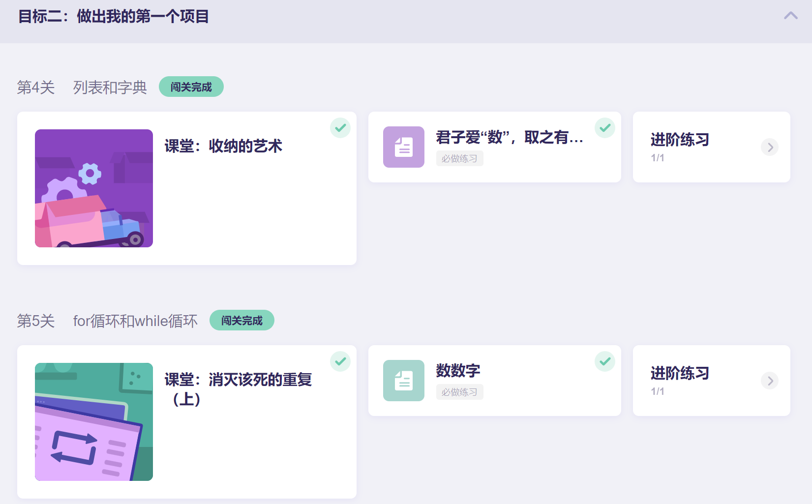Open the 数数字 exercise title

point(458,370)
